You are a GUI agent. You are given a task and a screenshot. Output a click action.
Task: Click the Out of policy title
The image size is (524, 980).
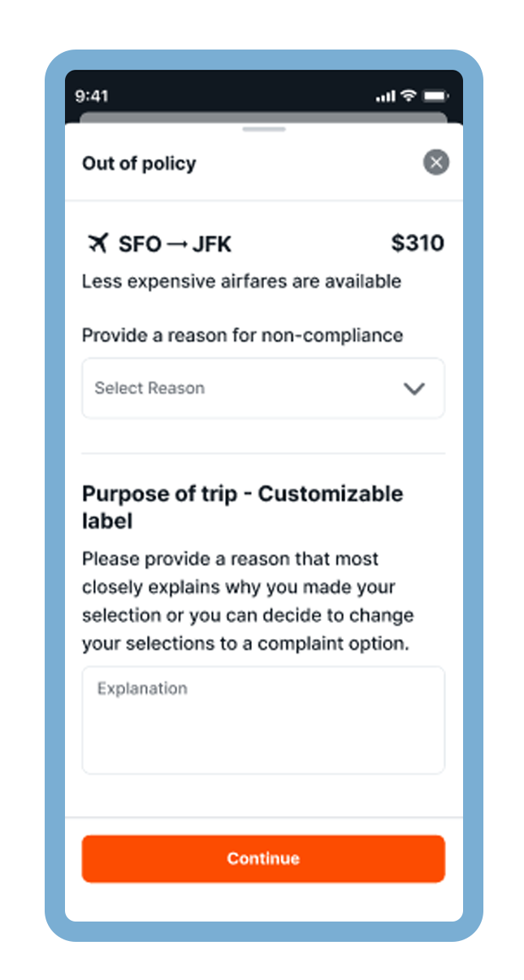[139, 163]
